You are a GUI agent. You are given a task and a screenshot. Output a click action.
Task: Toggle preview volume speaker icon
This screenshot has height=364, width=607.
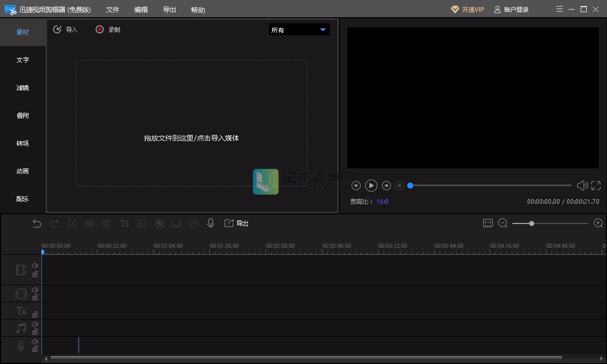pos(582,186)
